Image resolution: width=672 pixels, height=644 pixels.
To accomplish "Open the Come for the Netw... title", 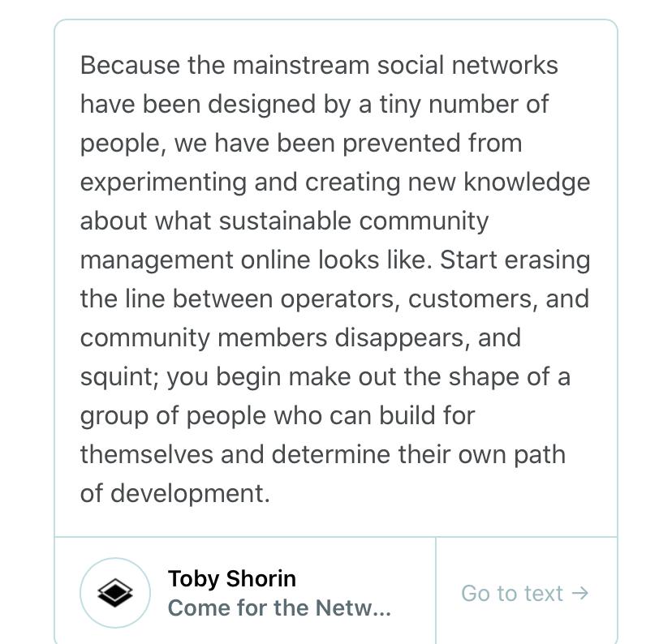I will [279, 608].
